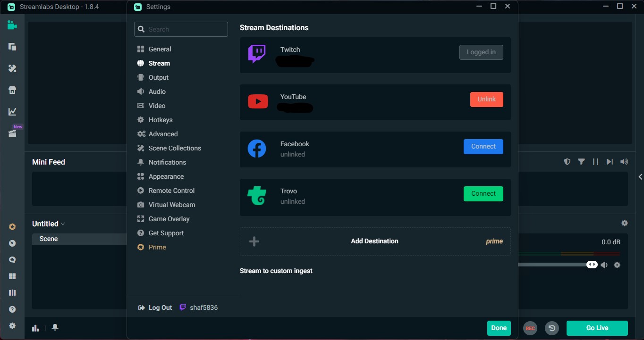Open the settings gear in left sidebar
The image size is (644, 340).
12,326
